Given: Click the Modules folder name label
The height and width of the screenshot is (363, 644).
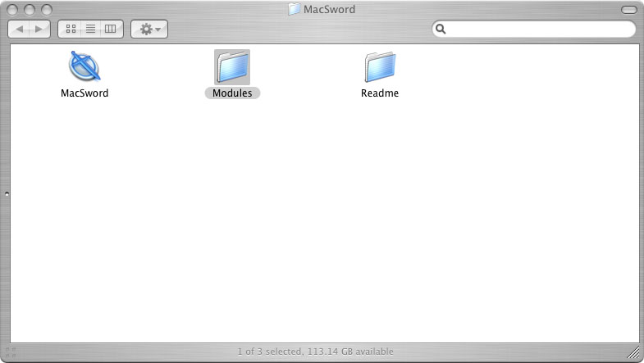Looking at the screenshot, I should coord(232,93).
